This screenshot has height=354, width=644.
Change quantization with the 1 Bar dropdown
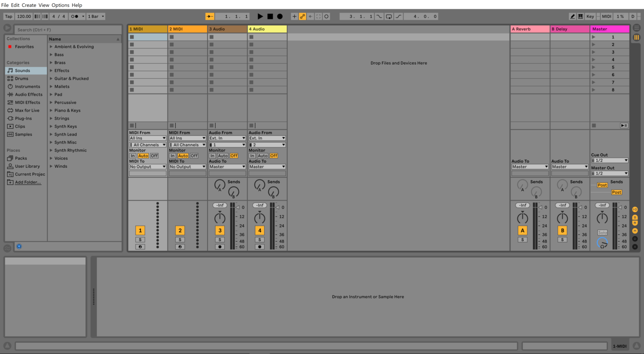[x=96, y=16]
